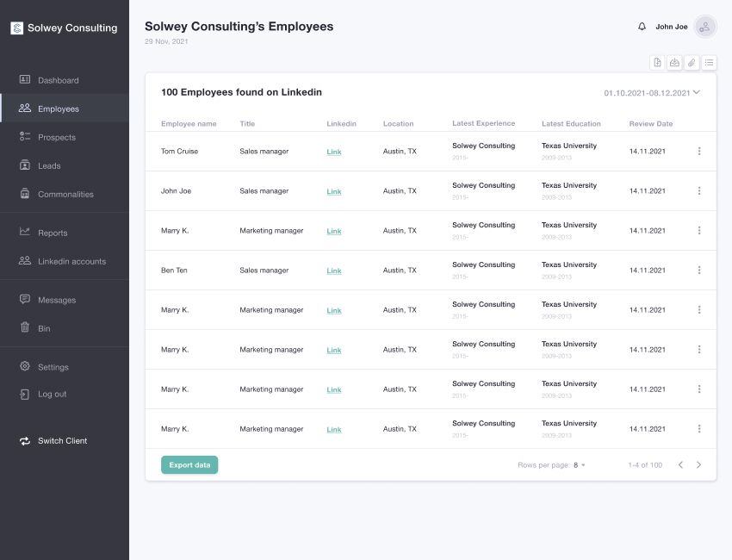Click the 1-4 of 100 pagination text
The width and height of the screenshot is (732, 560).
coord(645,465)
